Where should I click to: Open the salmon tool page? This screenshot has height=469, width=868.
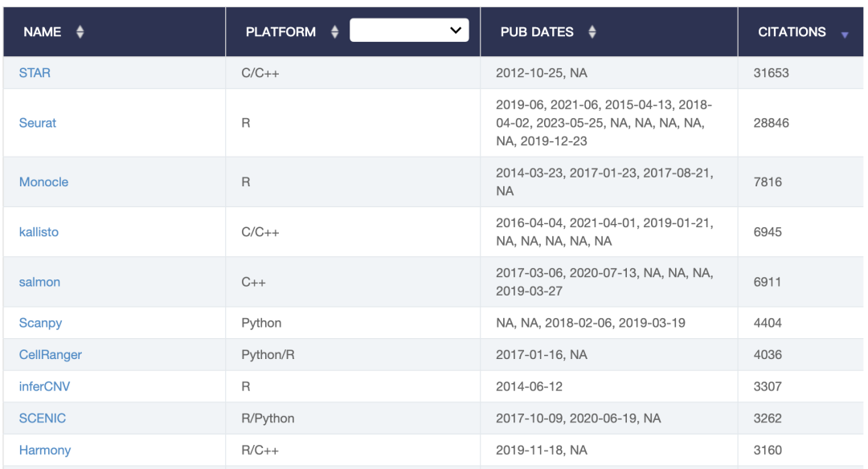[39, 282]
